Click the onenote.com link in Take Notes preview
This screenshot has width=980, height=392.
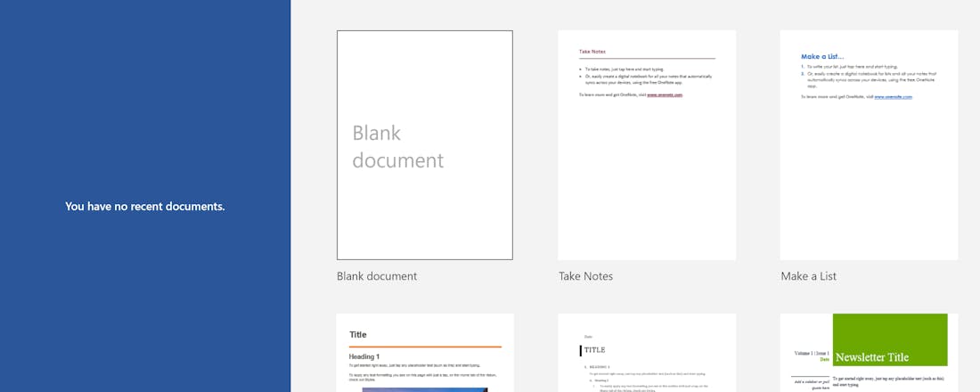(x=665, y=94)
